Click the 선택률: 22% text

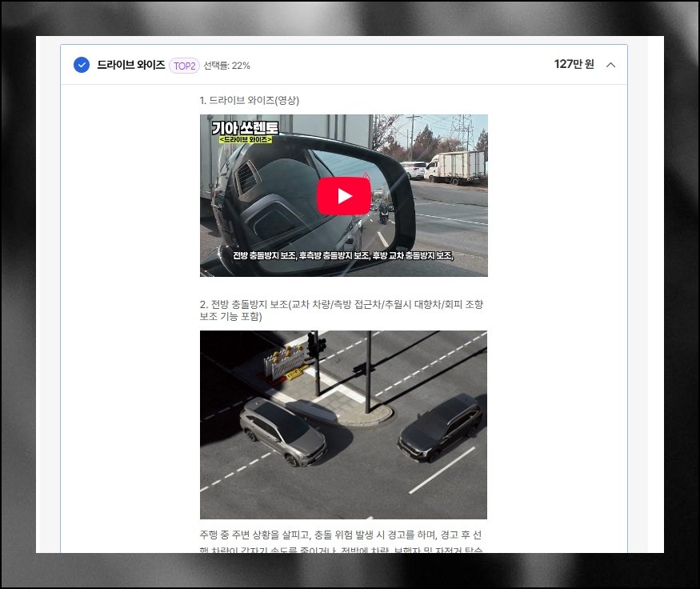pos(226,66)
